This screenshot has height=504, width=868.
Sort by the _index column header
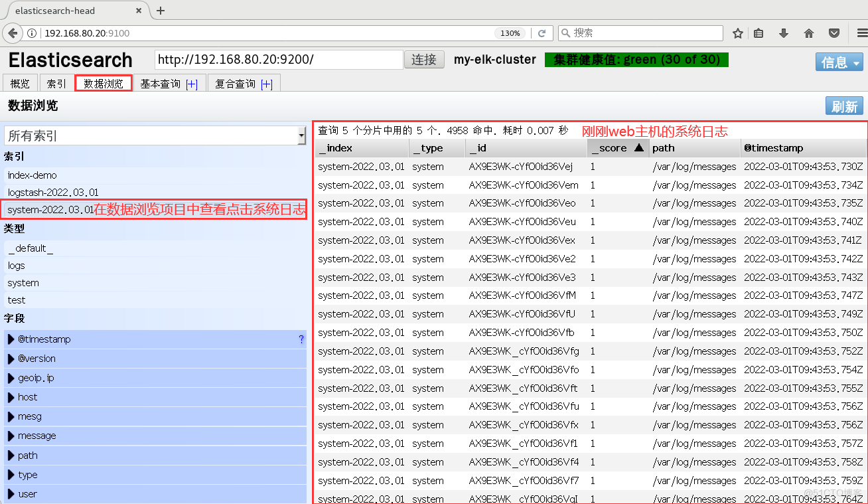point(362,148)
